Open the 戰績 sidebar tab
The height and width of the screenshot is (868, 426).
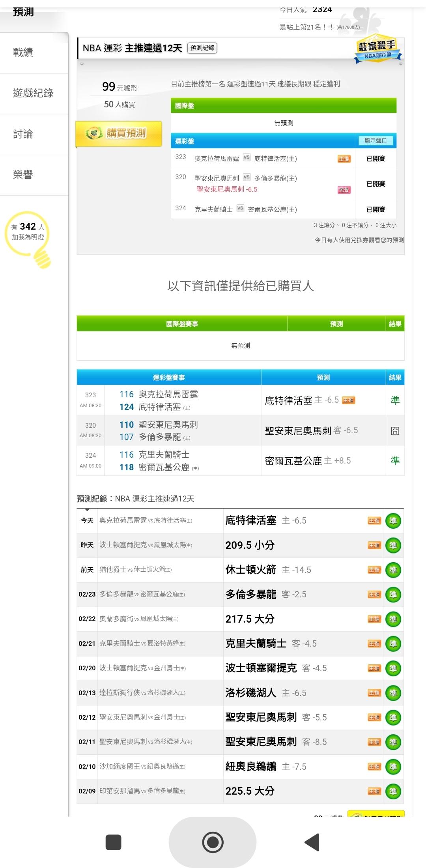point(34,52)
